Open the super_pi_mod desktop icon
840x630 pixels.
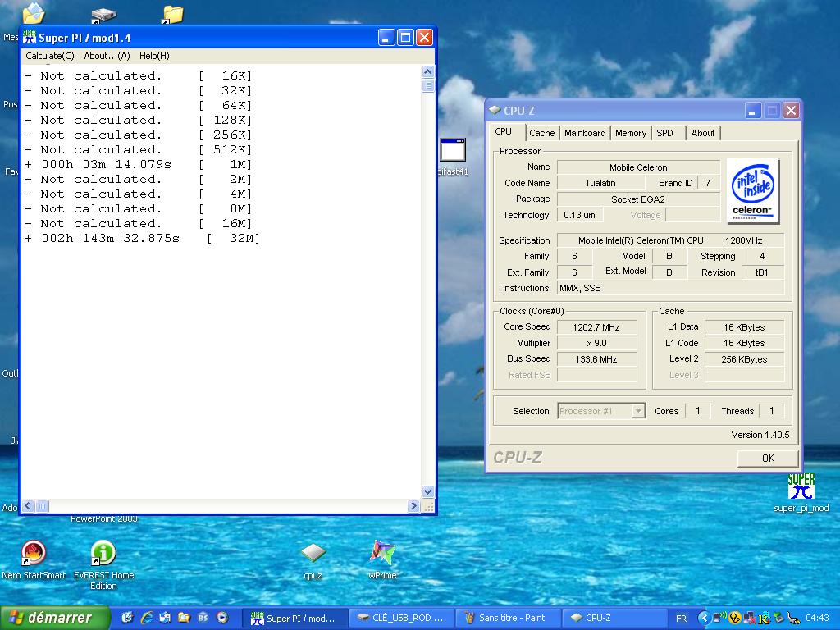tap(801, 493)
